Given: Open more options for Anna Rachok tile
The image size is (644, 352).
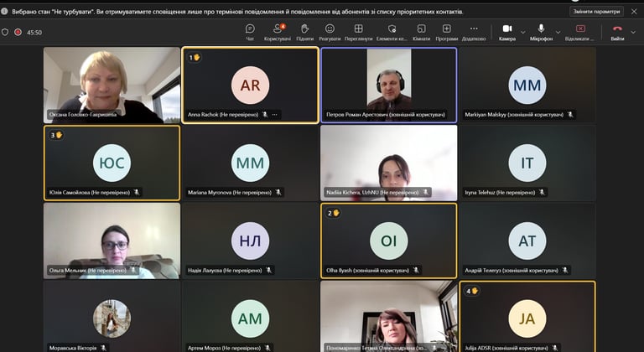Looking at the screenshot, I should 274,115.
